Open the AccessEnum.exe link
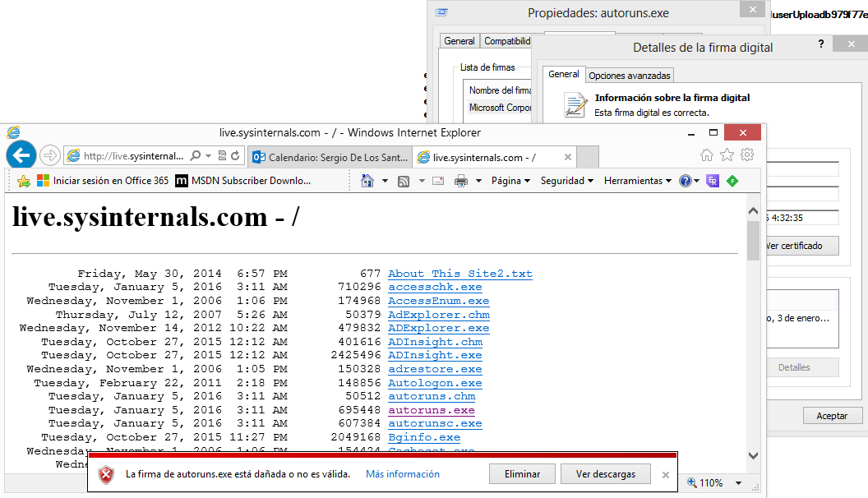 [x=438, y=301]
